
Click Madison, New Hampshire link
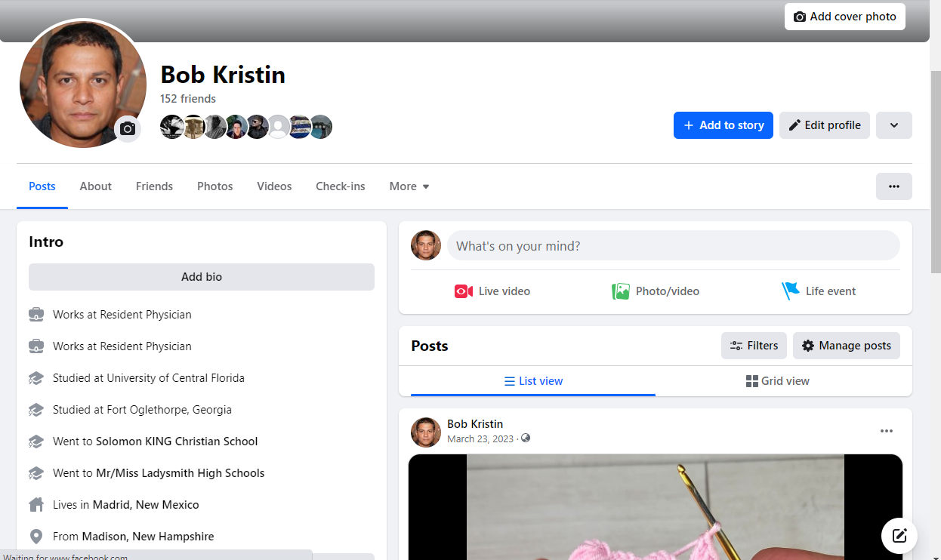tap(148, 537)
